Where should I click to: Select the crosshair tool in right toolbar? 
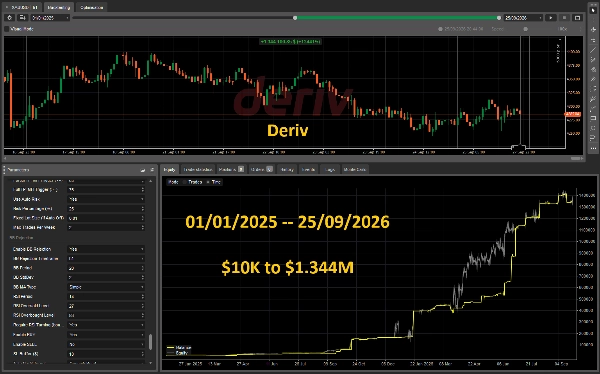tap(593, 29)
